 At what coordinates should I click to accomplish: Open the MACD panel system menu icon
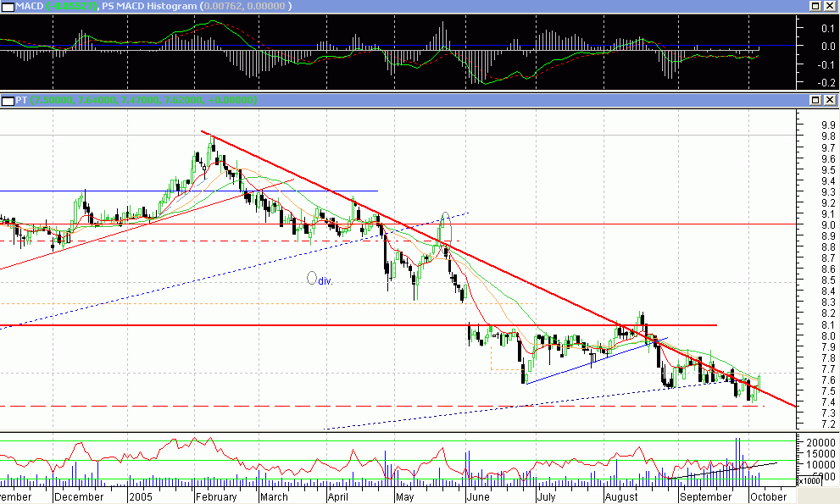[8, 7]
